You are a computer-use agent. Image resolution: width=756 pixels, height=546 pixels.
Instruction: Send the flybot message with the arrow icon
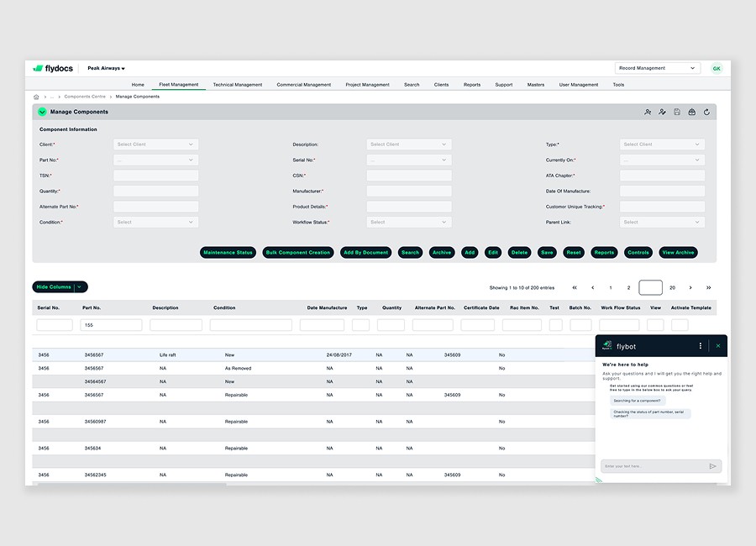(712, 466)
